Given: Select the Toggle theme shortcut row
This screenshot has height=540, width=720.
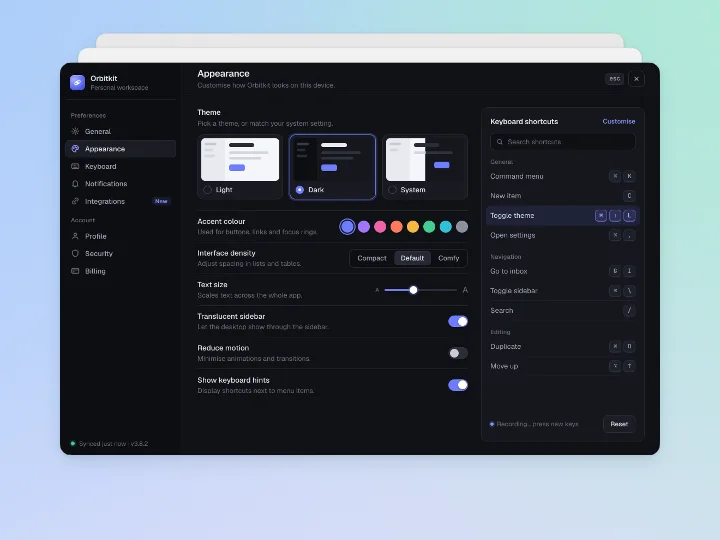Looking at the screenshot, I should tap(563, 215).
